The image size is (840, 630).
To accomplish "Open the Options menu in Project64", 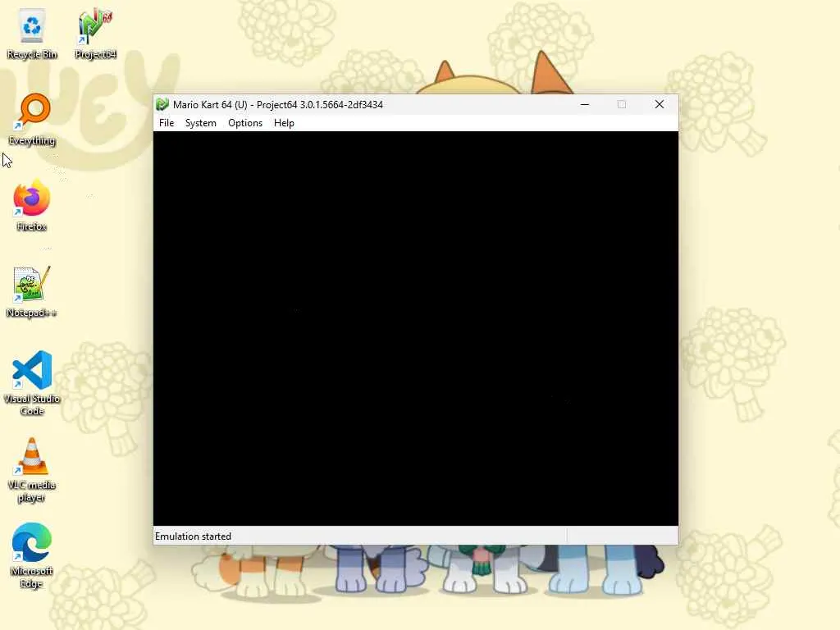I will click(x=245, y=123).
